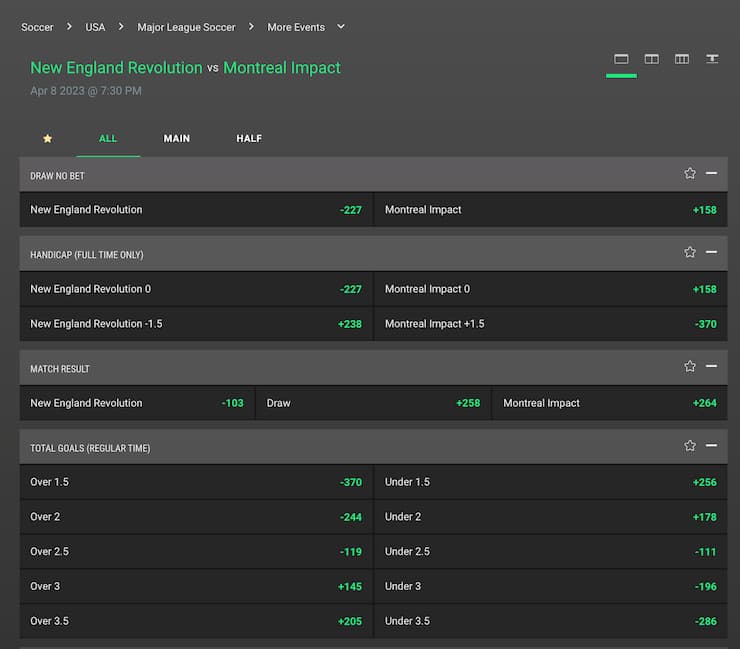Select Under 1.5 goals at +256
Viewport: 740px width, 649px height.
[551, 482]
